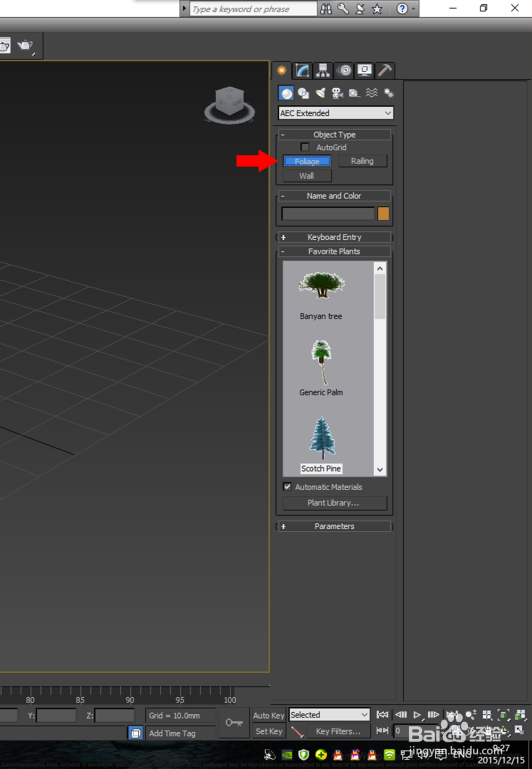Play the animation
Image resolution: width=532 pixels, height=769 pixels.
point(417,715)
